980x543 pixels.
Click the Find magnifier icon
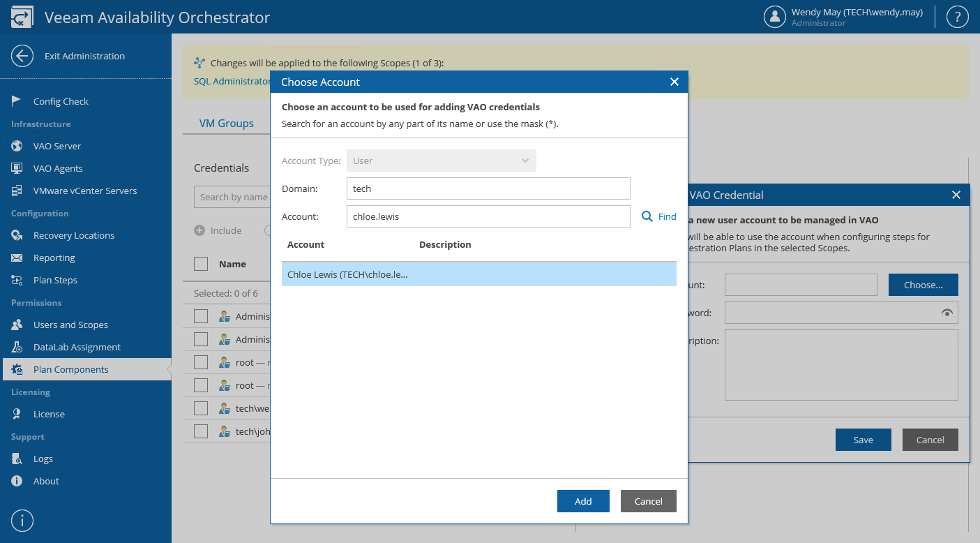click(647, 216)
